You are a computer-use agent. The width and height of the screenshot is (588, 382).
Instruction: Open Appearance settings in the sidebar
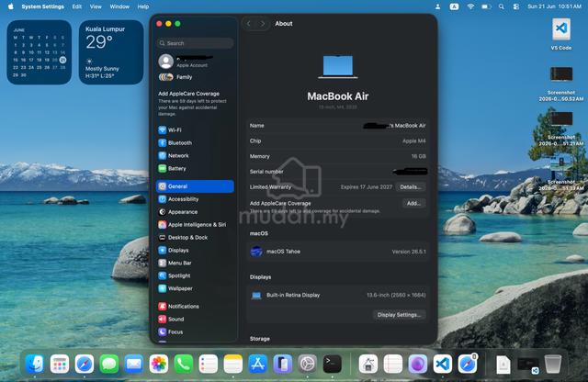tap(195, 212)
